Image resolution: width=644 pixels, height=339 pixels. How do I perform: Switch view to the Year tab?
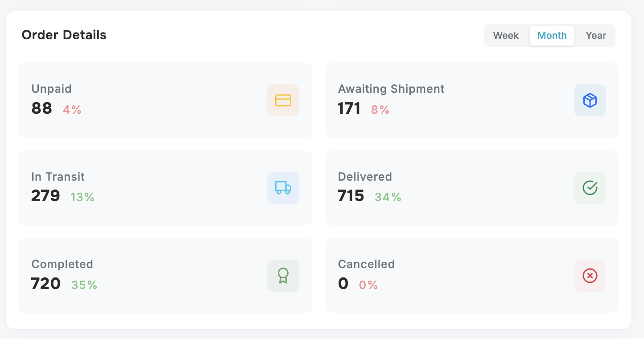pyautogui.click(x=596, y=36)
